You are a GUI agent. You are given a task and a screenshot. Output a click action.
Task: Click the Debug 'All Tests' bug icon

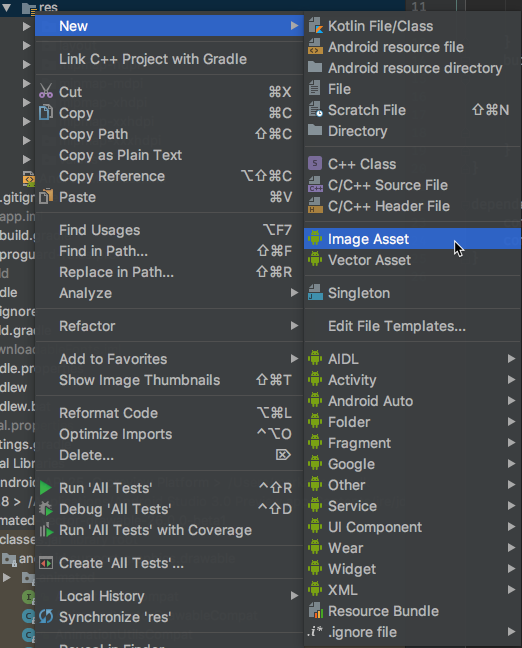click(x=46, y=509)
